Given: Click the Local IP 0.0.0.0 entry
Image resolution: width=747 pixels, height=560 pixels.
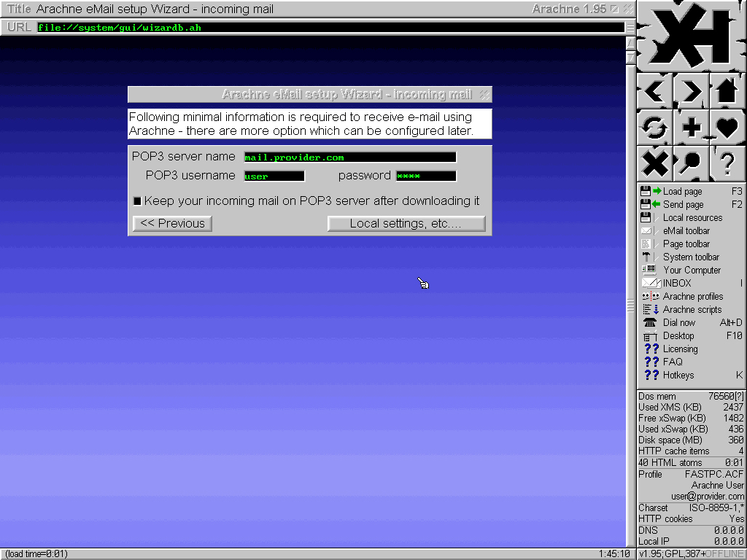Looking at the screenshot, I should 692,541.
